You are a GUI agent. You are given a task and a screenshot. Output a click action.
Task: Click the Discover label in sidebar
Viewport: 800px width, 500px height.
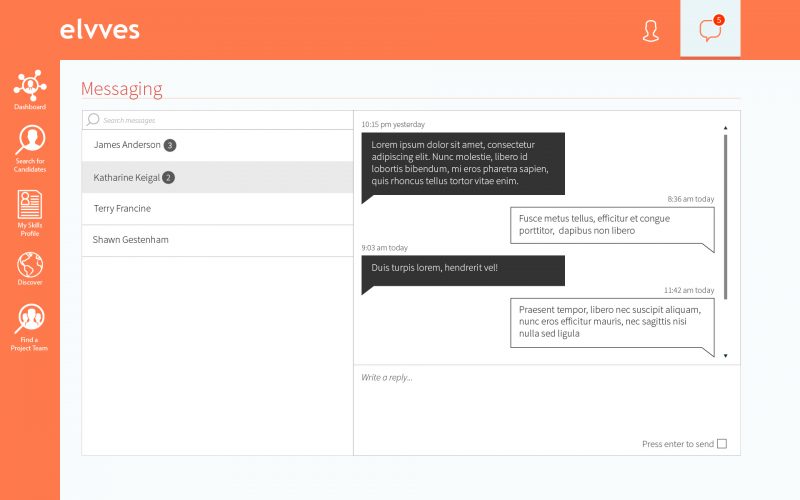click(x=30, y=282)
